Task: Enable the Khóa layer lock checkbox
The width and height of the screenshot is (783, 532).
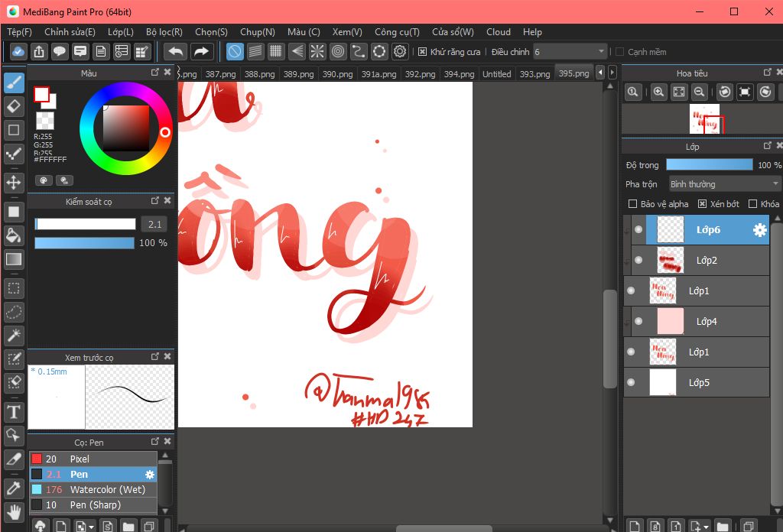Action: click(x=752, y=203)
